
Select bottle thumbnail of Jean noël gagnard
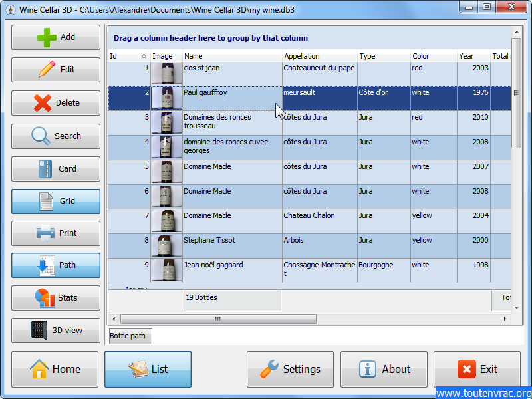pos(166,270)
